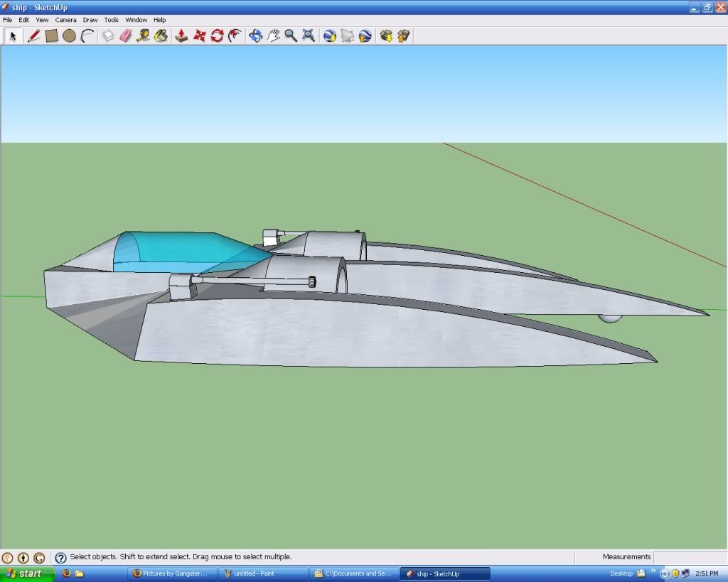Click Get Current View from Google Earth
This screenshot has height=582, width=728.
330,36
